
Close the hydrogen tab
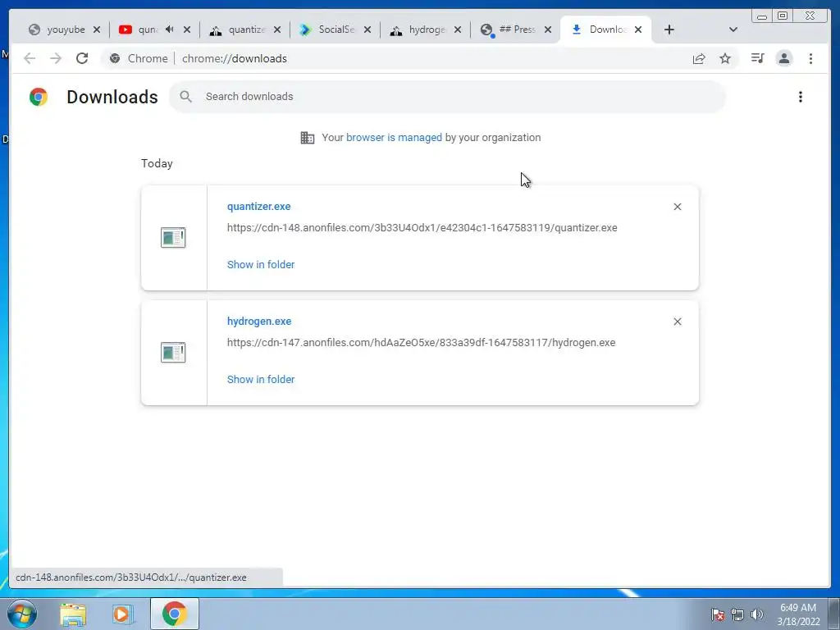click(x=458, y=30)
